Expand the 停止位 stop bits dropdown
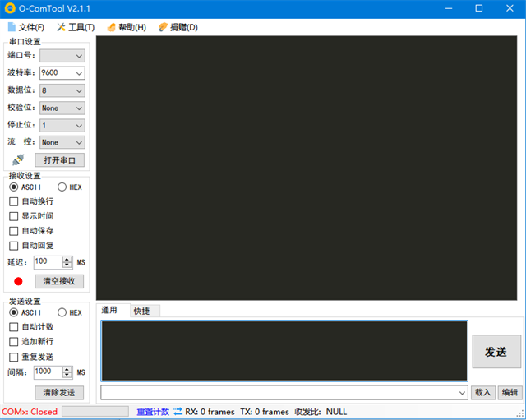The height and width of the screenshot is (420, 526). pyautogui.click(x=62, y=126)
